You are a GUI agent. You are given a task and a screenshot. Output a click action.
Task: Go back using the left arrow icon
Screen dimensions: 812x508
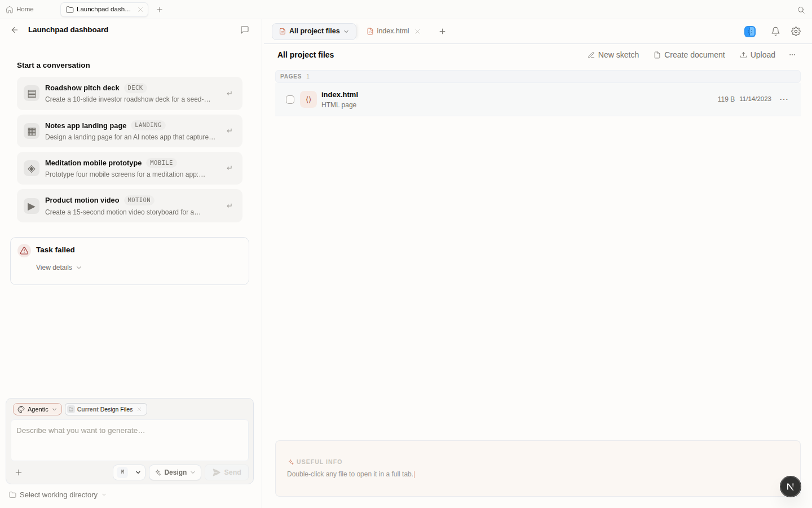click(x=15, y=30)
